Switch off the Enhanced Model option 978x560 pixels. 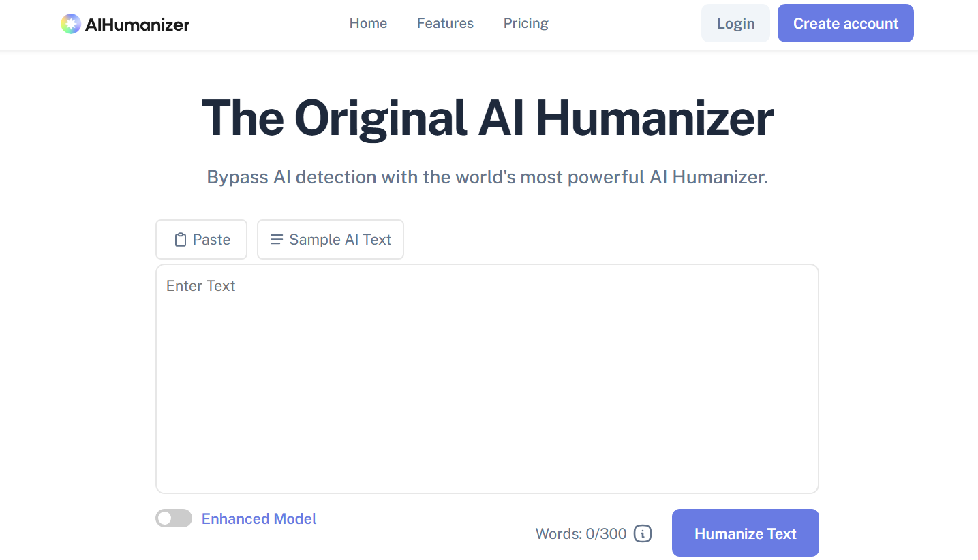click(x=173, y=518)
